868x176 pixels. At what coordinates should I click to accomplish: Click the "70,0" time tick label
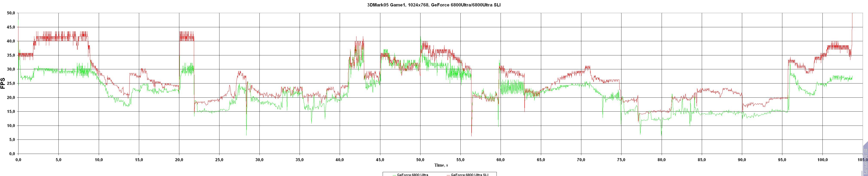click(x=581, y=160)
